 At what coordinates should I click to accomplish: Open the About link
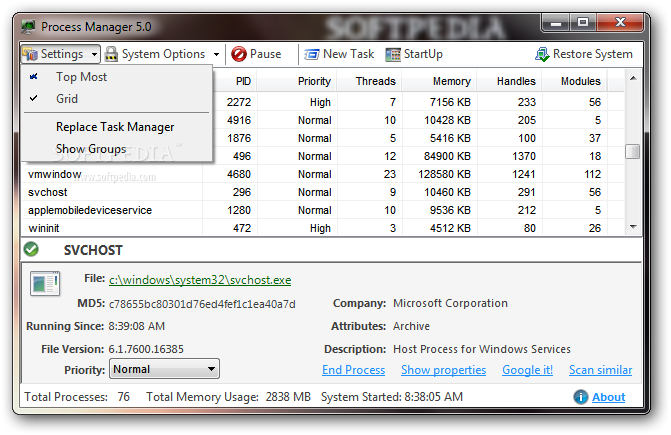click(608, 397)
